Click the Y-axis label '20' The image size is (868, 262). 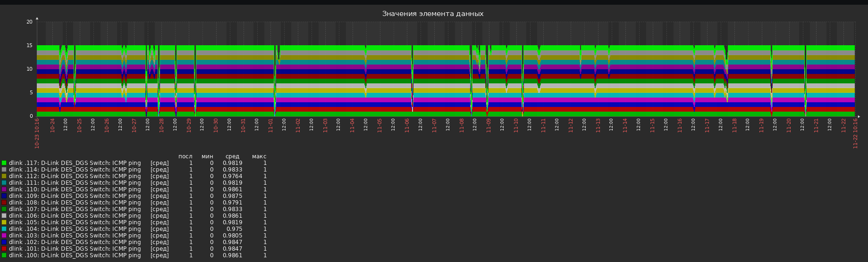(x=29, y=22)
